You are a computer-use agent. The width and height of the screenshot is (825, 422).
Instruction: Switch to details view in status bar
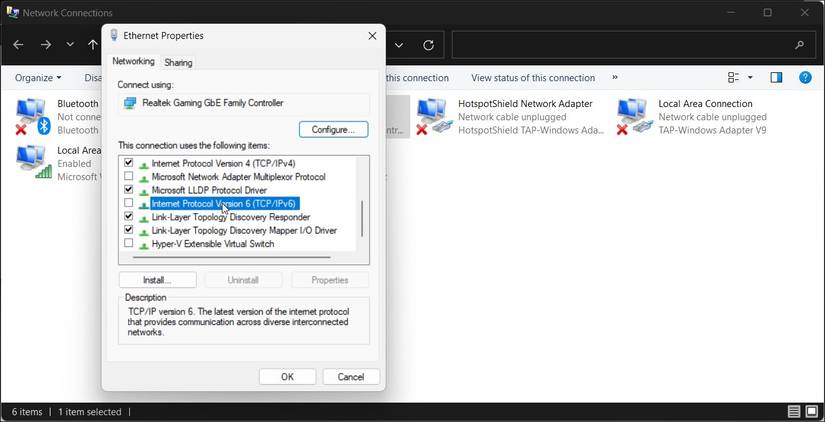794,411
